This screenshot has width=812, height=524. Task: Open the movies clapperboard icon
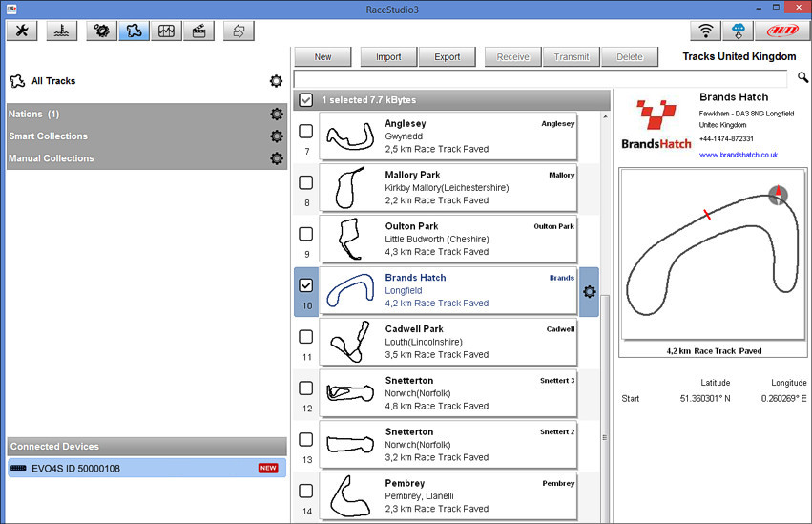(x=198, y=31)
